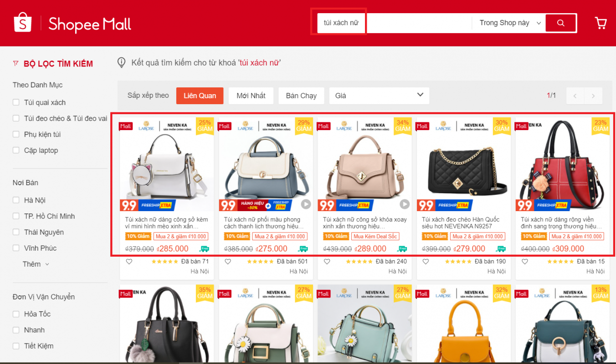Select the Liên Quan sort button

200,96
